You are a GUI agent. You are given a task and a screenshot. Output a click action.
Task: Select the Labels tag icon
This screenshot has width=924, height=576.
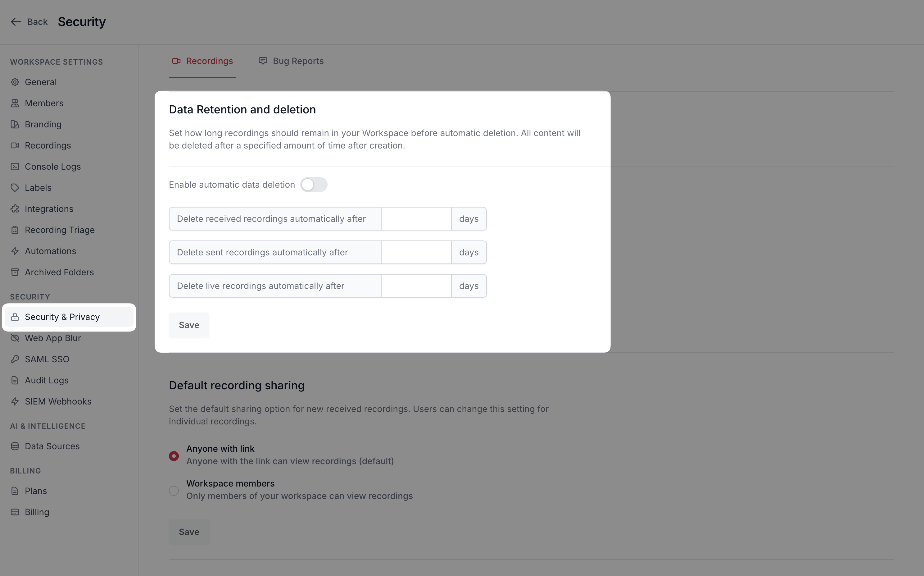click(x=15, y=188)
